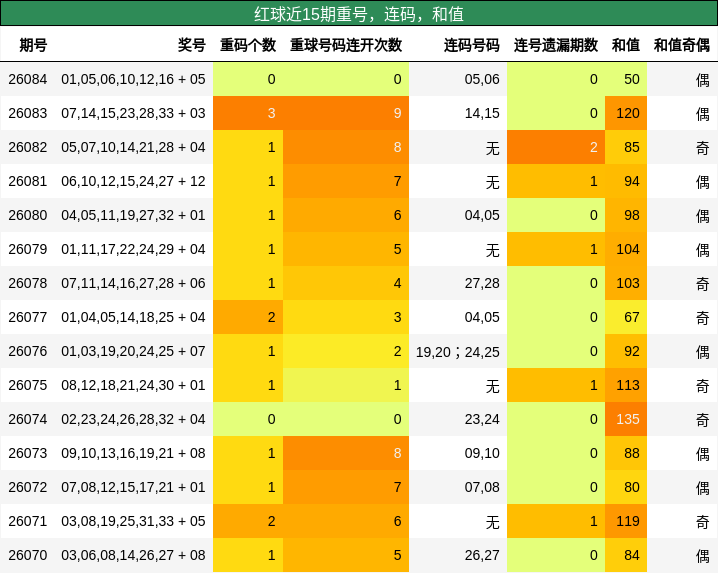Select winning numbers 07,11,14,16,27,28 + 06
This screenshot has width=718, height=573.
pos(133,283)
